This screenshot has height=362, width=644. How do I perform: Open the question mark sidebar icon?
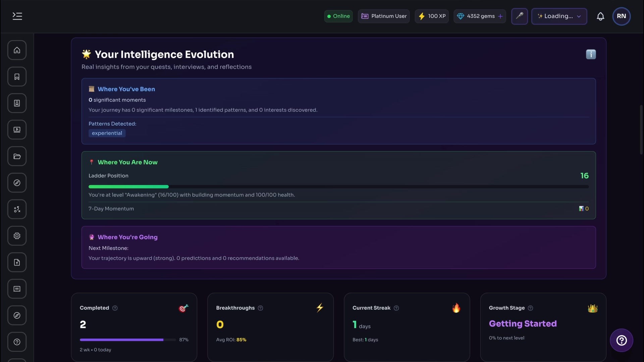(17, 342)
